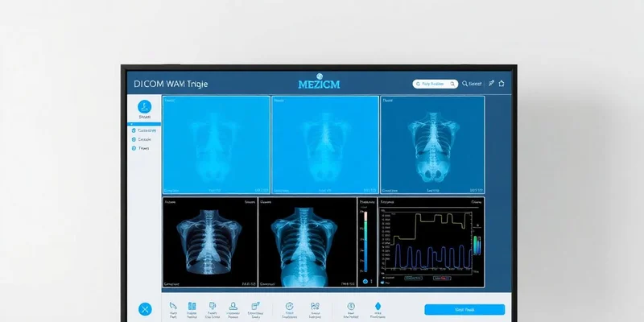Click the large blue button at bottom right

point(464,310)
